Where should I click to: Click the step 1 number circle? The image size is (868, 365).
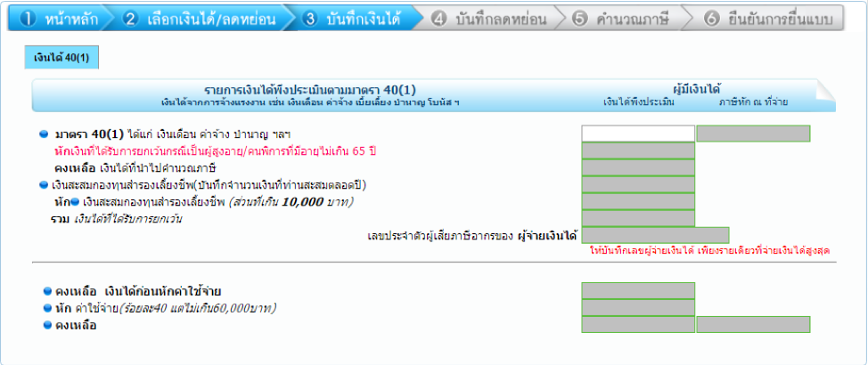click(x=27, y=19)
